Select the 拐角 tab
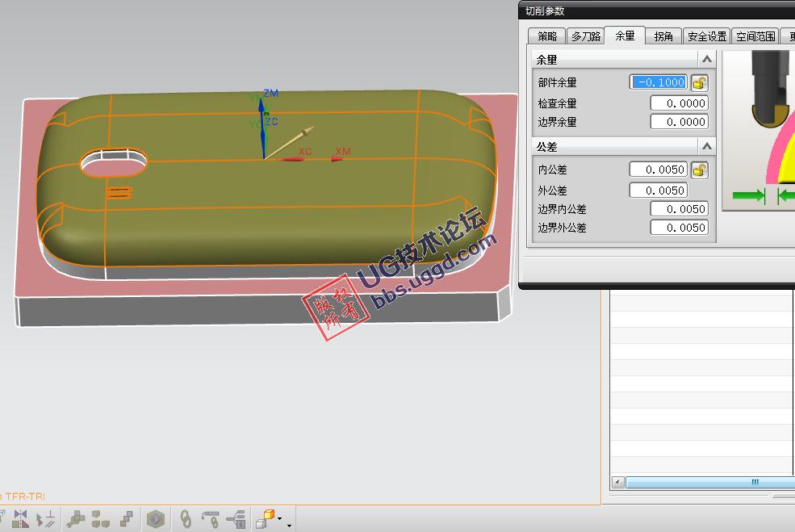This screenshot has width=795, height=532. click(x=663, y=36)
